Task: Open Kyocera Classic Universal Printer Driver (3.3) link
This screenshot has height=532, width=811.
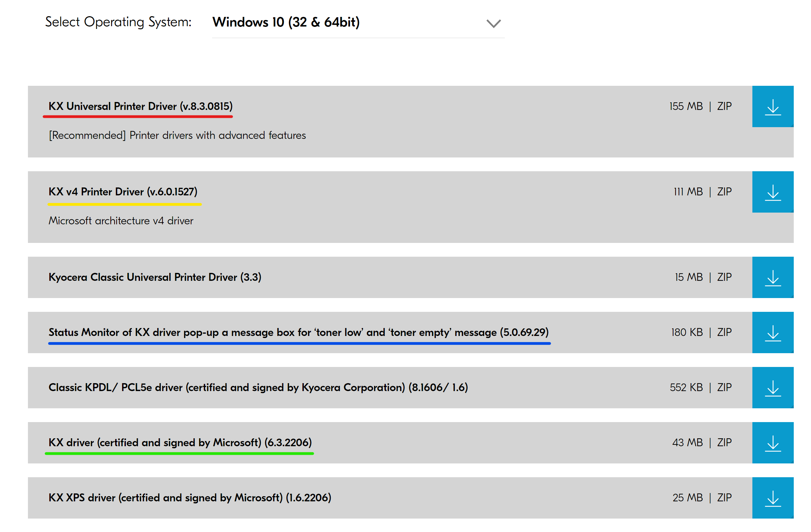Action: 155,277
